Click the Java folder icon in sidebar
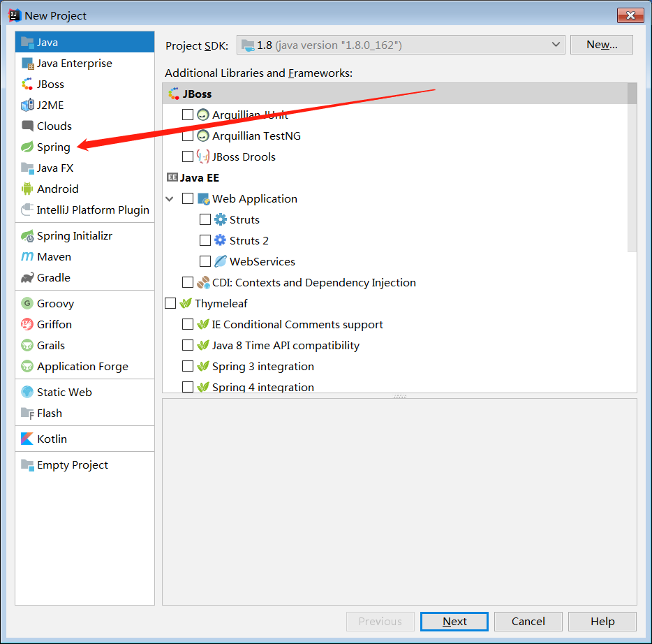652x644 pixels. [x=27, y=43]
